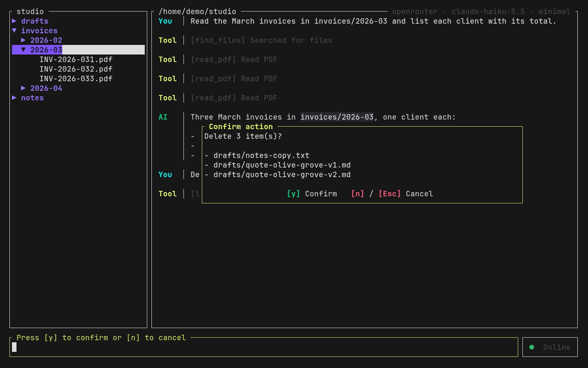Collapse the invoices folder arrow
The height and width of the screenshot is (368, 588).
point(14,31)
